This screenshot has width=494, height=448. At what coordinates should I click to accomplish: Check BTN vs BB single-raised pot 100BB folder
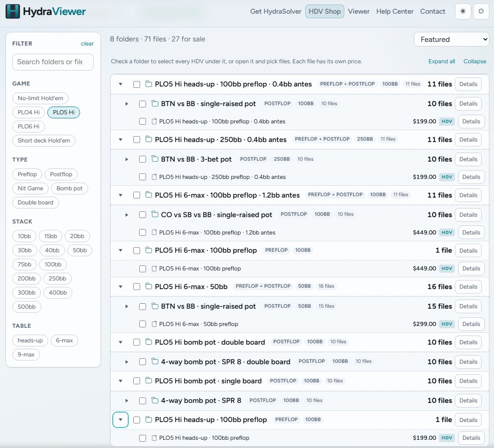pyautogui.click(x=142, y=104)
